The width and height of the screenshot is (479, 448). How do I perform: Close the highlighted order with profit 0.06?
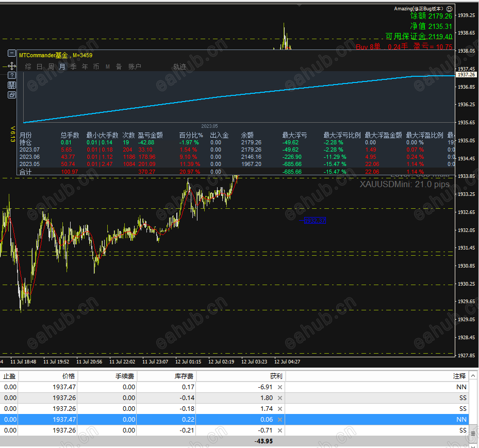[280, 420]
